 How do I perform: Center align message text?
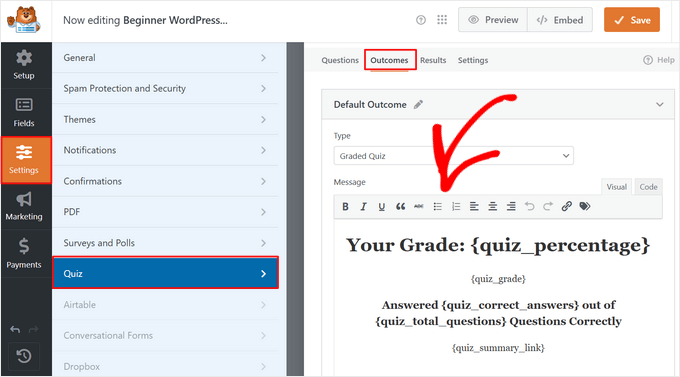[493, 207]
